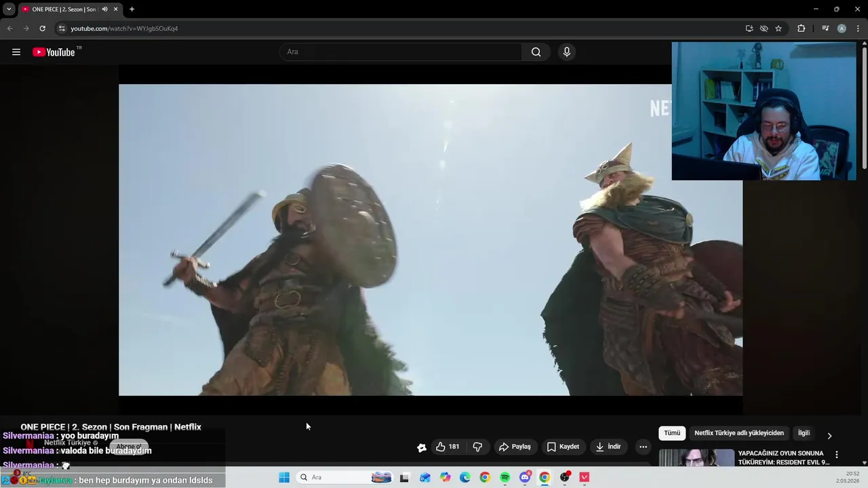Reload the page

[43, 28]
